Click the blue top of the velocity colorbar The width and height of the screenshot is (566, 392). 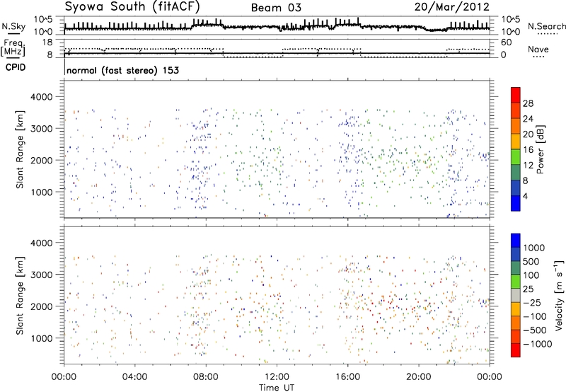tap(516, 240)
